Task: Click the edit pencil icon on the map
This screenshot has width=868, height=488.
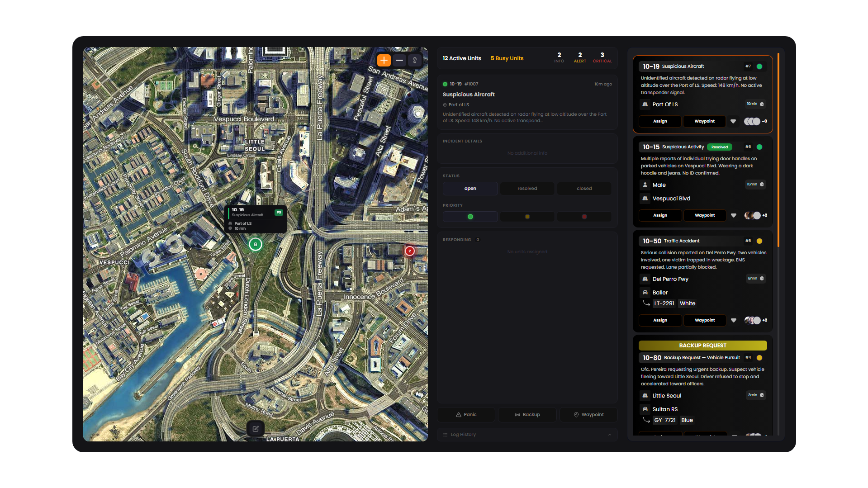Action: point(256,429)
